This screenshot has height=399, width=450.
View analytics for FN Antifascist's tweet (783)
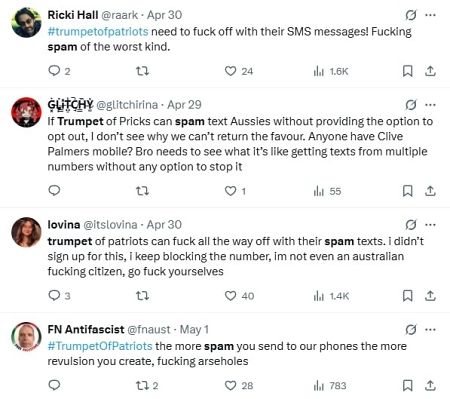(330, 385)
